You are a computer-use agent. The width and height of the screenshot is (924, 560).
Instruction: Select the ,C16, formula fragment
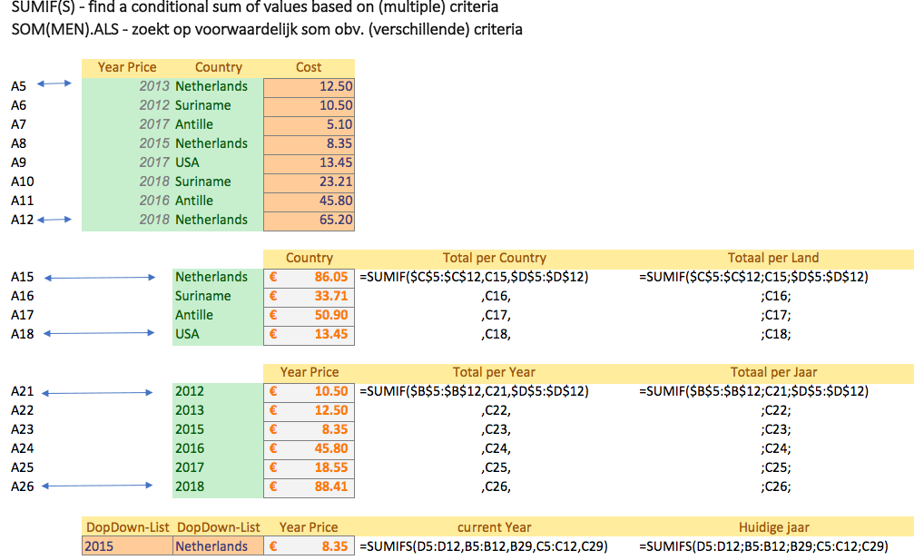[496, 297]
